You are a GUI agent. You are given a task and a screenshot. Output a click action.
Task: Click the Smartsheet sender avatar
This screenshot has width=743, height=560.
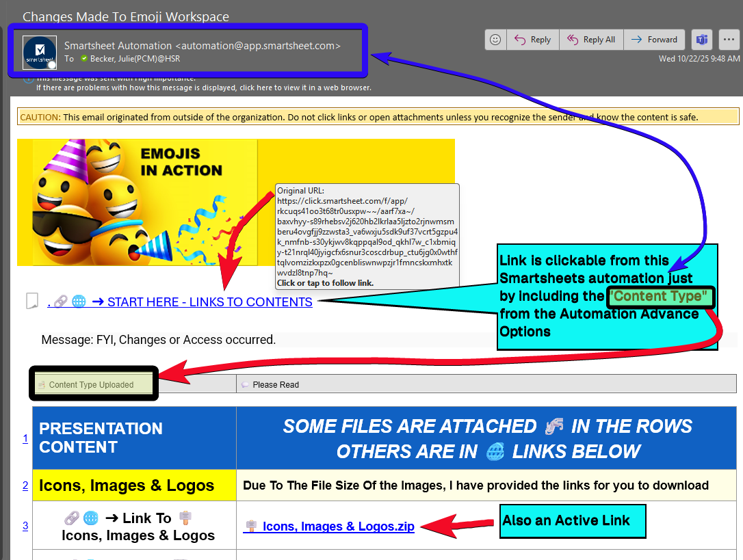click(40, 52)
